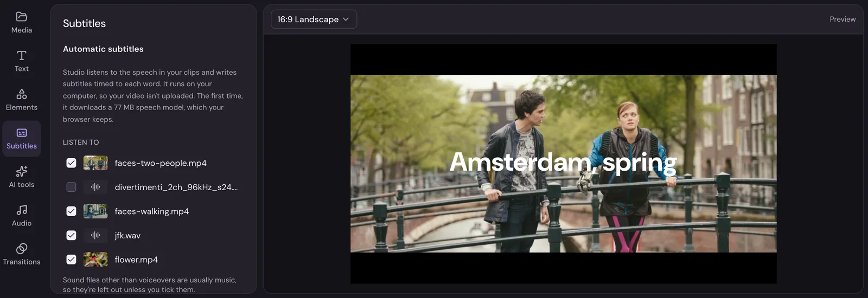Click the faces-two-people.mp4 thumbnail
The image size is (868, 298).
tap(95, 163)
